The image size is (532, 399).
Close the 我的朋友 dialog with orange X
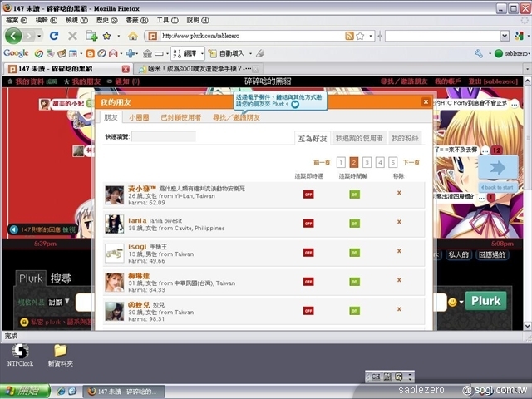[426, 101]
